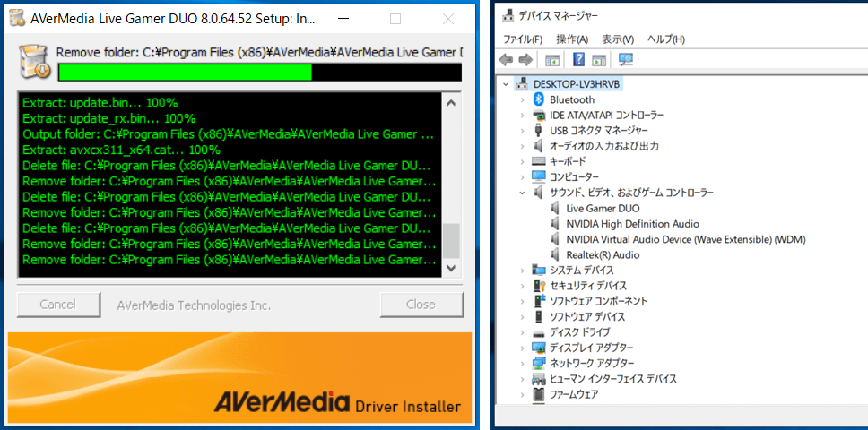Image resolution: width=868 pixels, height=430 pixels.
Task: Click log line 'Extract: update.bin... 100%'
Action: 100,103
